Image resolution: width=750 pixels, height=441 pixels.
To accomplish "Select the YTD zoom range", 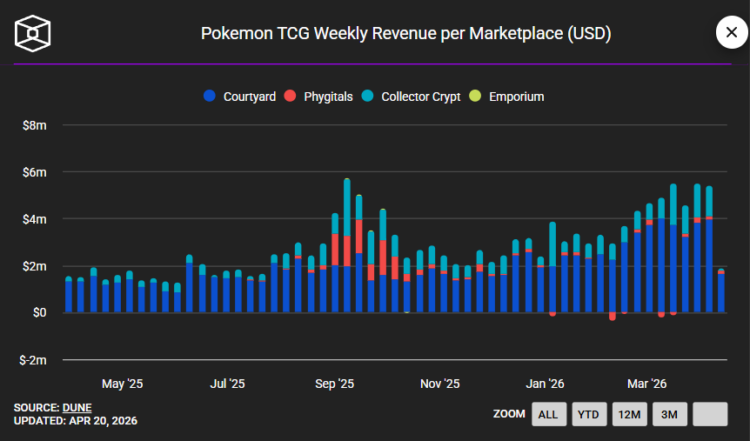I will [589, 414].
